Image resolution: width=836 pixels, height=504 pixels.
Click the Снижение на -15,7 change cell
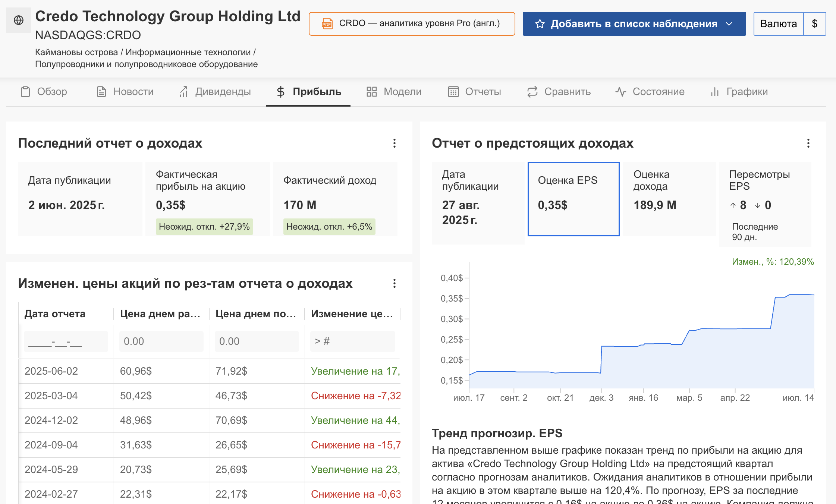(352, 445)
